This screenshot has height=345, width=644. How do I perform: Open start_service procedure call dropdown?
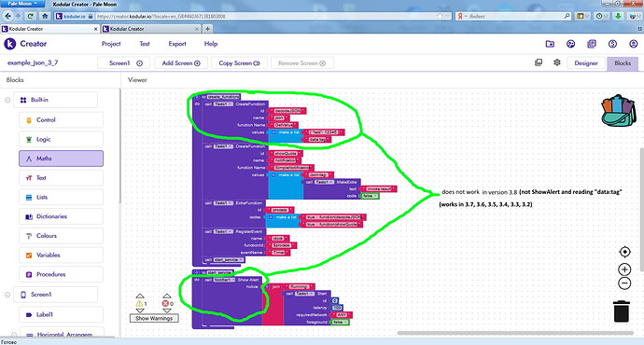229,259
